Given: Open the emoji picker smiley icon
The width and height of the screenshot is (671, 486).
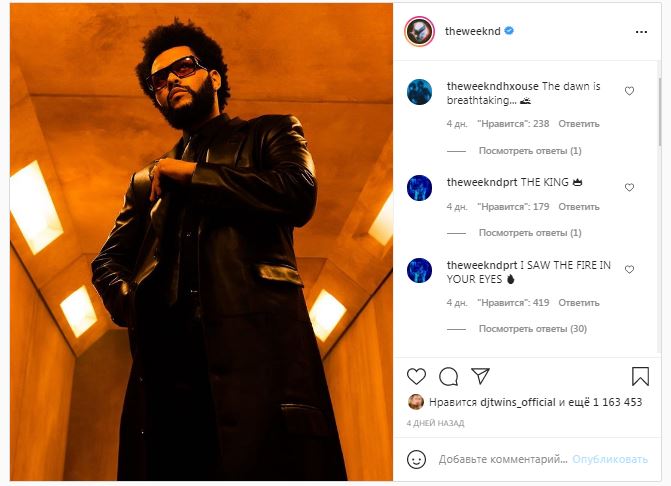Looking at the screenshot, I should (417, 459).
